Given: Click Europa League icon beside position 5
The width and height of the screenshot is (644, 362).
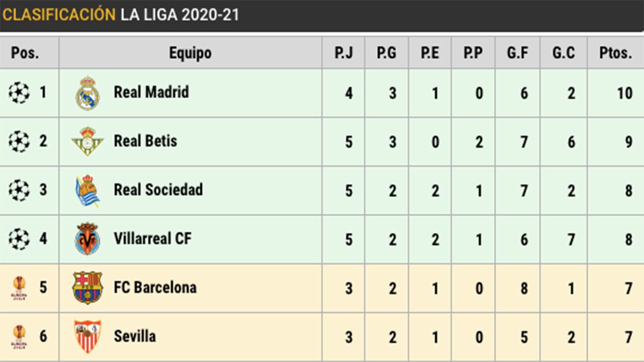Looking at the screenshot, I should (x=19, y=287).
